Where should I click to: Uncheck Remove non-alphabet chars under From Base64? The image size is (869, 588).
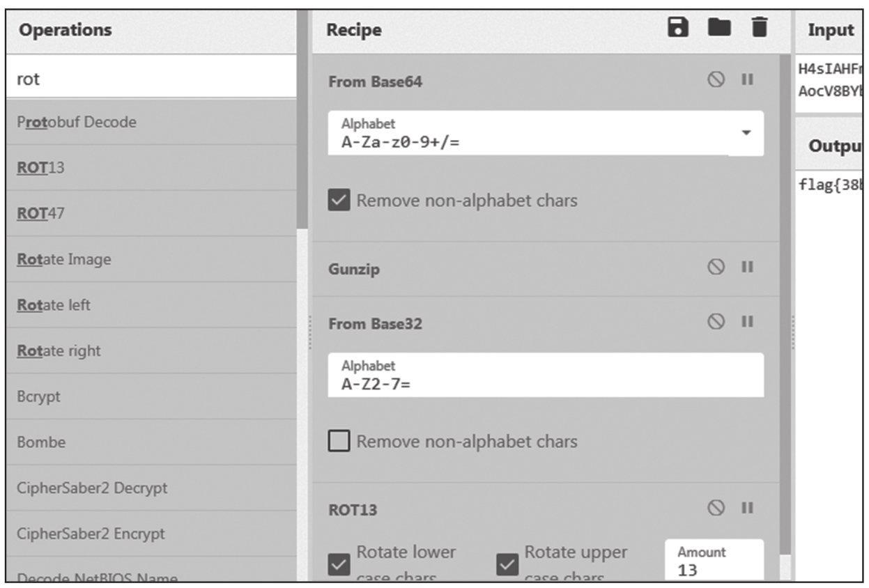[339, 201]
